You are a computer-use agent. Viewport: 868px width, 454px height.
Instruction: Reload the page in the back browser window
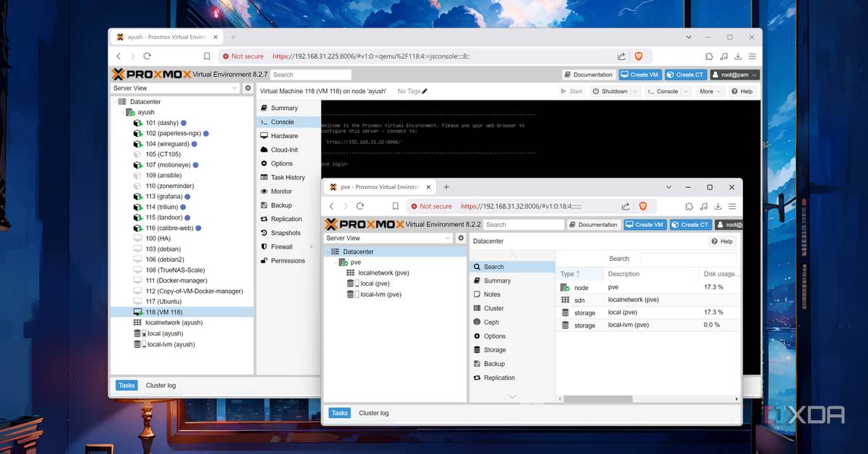click(x=147, y=56)
